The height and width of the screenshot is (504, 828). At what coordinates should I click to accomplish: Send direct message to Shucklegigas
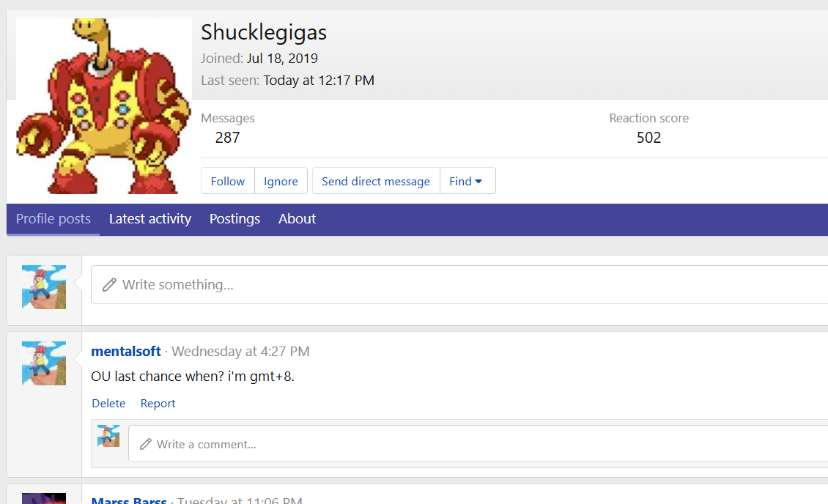tap(375, 181)
